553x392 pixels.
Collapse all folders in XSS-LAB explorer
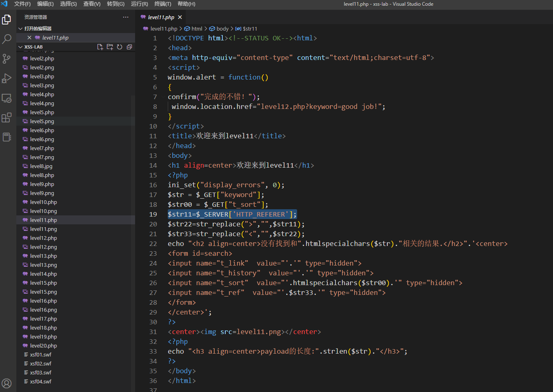click(129, 47)
